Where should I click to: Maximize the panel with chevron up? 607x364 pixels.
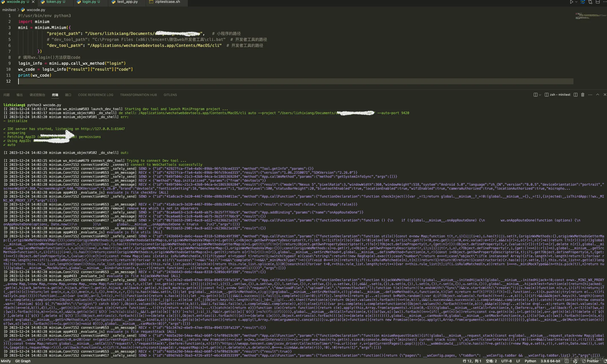coord(598,95)
